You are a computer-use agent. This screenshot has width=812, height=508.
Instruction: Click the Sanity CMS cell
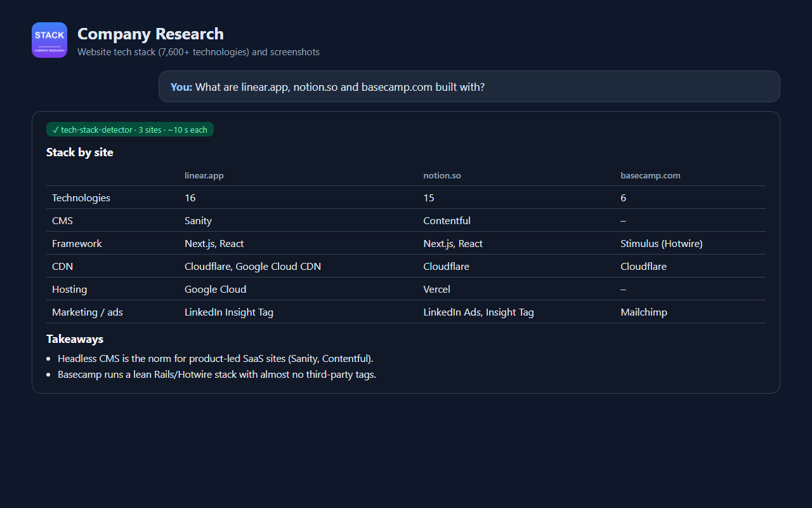point(198,220)
